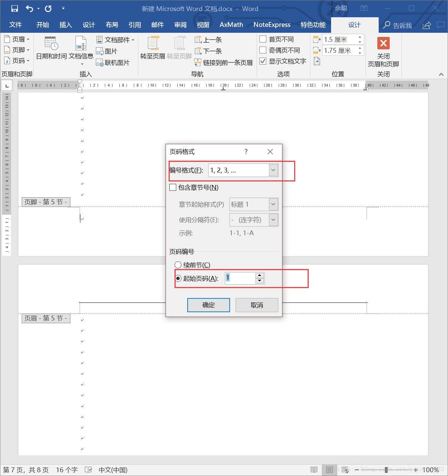Click the 1.75 厘米 footer position field
This screenshot has height=476, width=448.
[339, 51]
